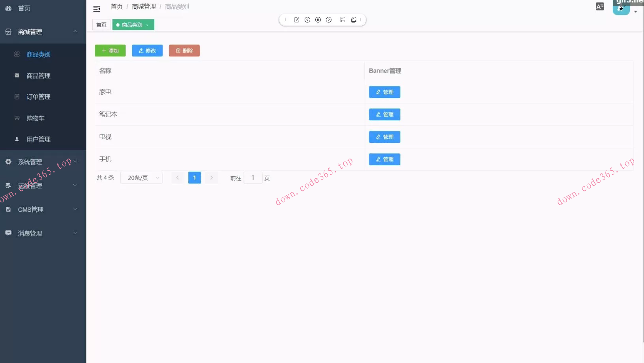
Task: Click the 共 4 条 total count text
Action: click(x=105, y=178)
